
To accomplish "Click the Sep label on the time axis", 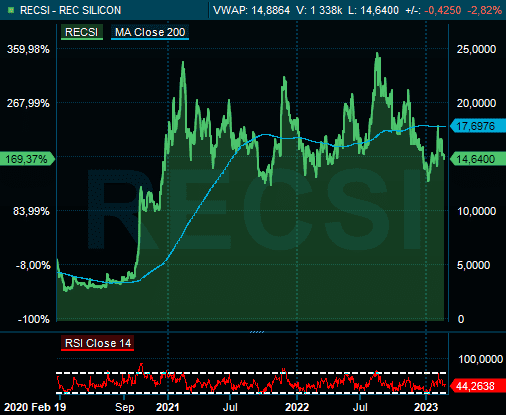I will point(125,407).
